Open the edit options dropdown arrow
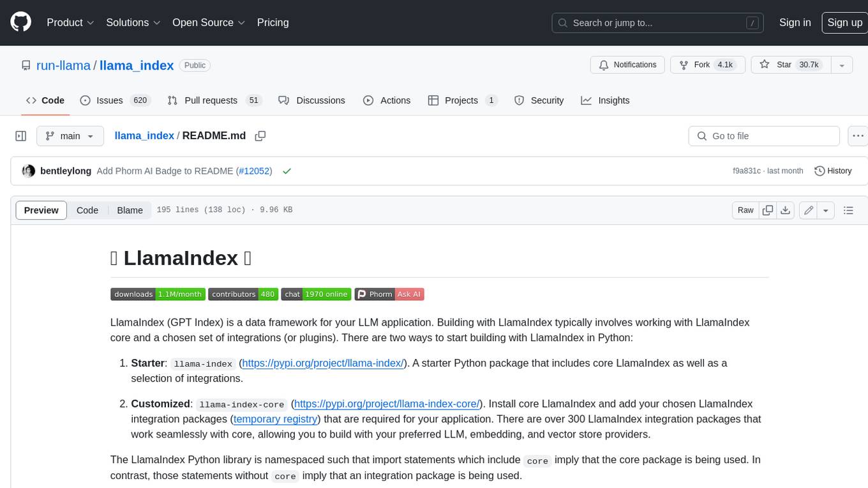Screen dimensions: 868x488 pos(826,210)
